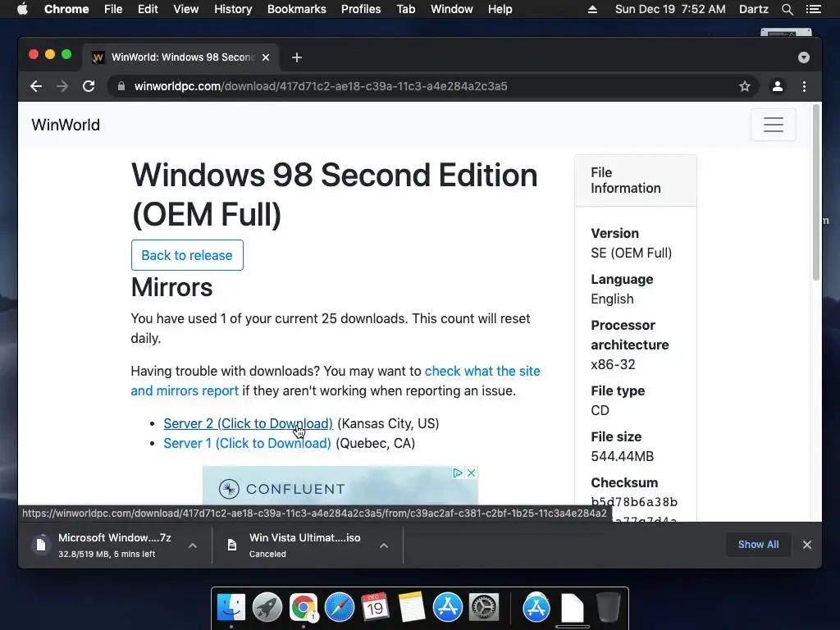Screen dimensions: 840x630
Task: Click the Dartz user name in menu bar
Action: tap(754, 9)
